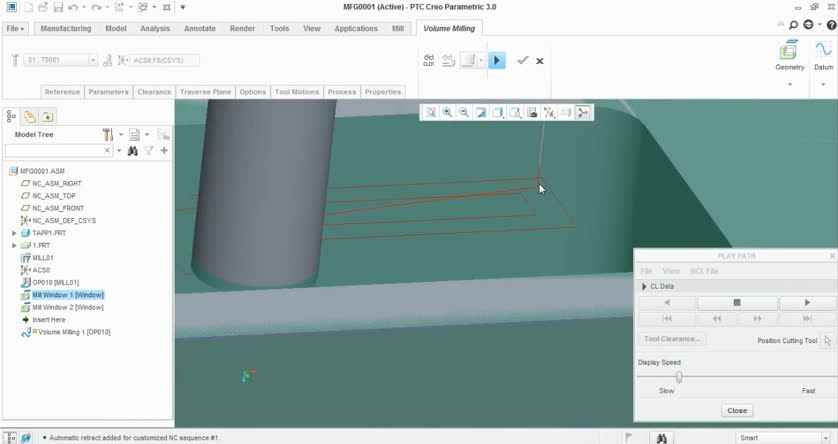Open the Smart selection filter dropdown

point(826,438)
